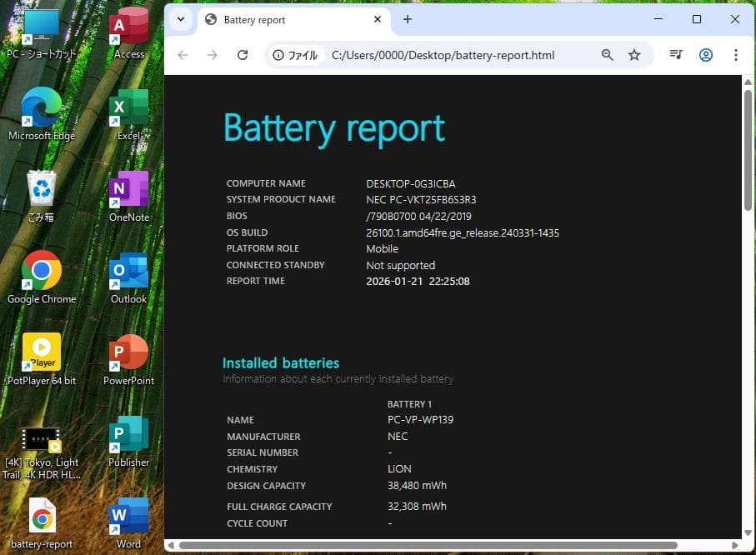The image size is (756, 555).
Task: Open the battery-report desktop shortcut
Action: coord(42,516)
